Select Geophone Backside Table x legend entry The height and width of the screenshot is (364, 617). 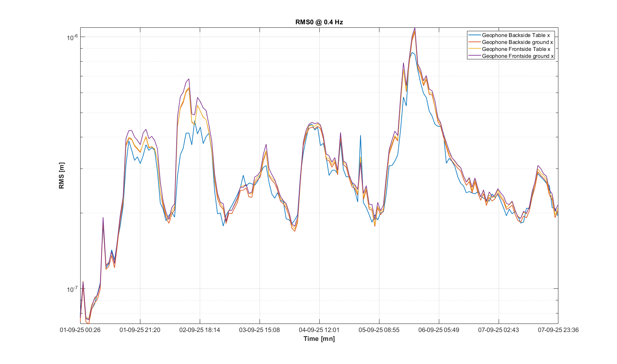[516, 35]
